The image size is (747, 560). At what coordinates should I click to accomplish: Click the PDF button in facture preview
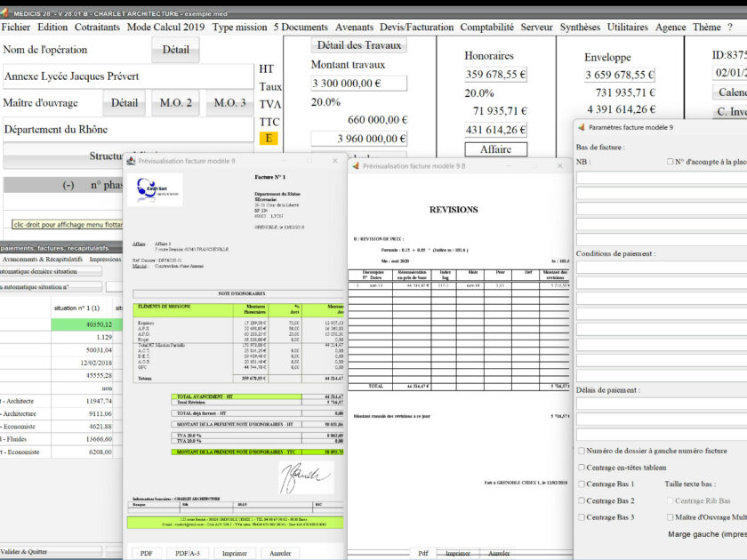click(146, 553)
